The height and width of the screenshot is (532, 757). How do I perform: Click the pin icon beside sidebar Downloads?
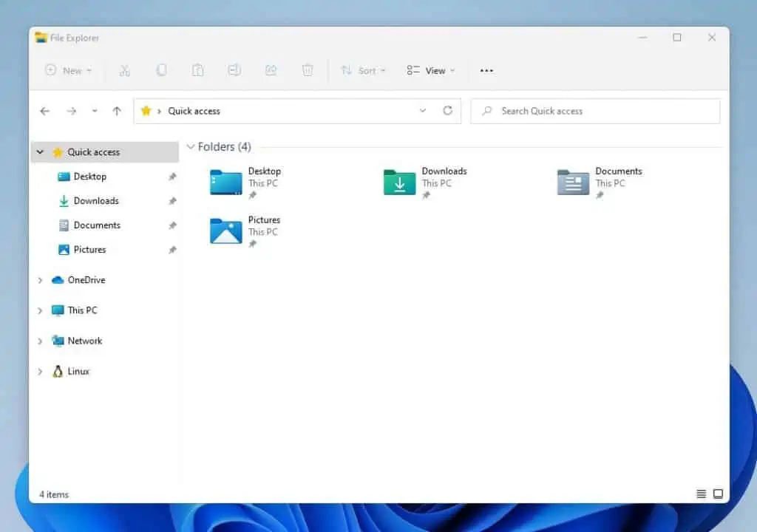(172, 201)
